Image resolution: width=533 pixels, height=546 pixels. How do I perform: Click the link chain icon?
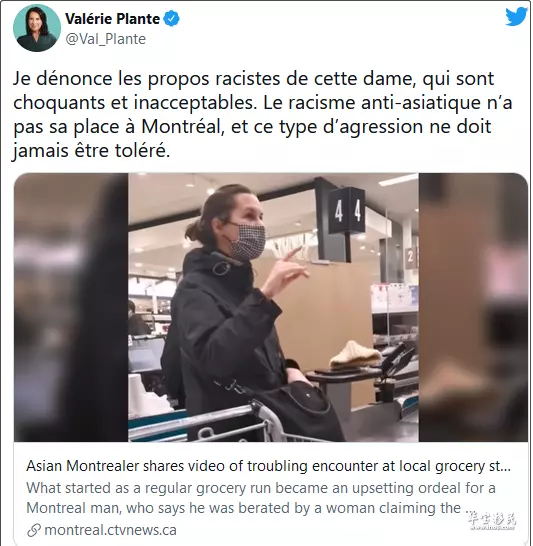(x=34, y=530)
